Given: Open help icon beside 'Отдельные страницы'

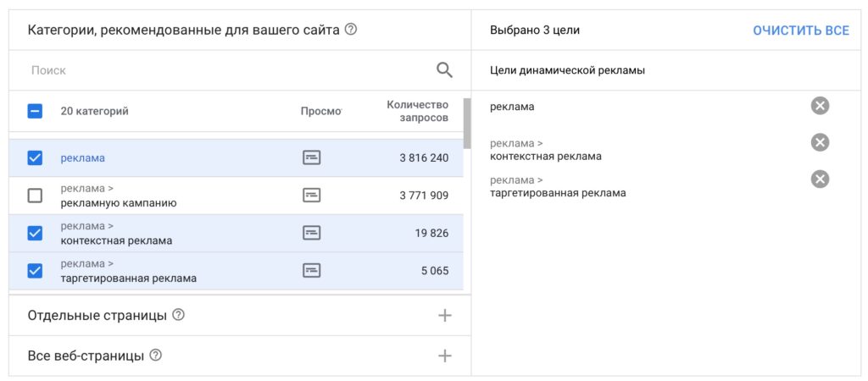Looking at the screenshot, I should point(178,315).
